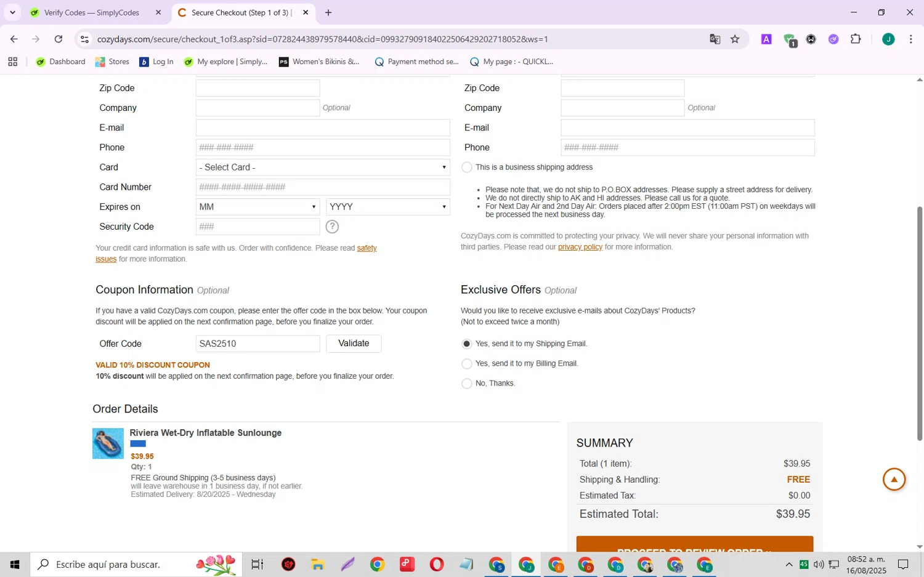Viewport: 924px width, 577px height.
Task: Open the 'Payment method se...' bookmark
Action: (x=416, y=62)
